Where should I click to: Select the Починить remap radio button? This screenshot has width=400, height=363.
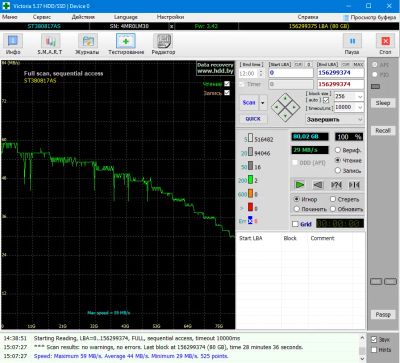pyautogui.click(x=296, y=209)
